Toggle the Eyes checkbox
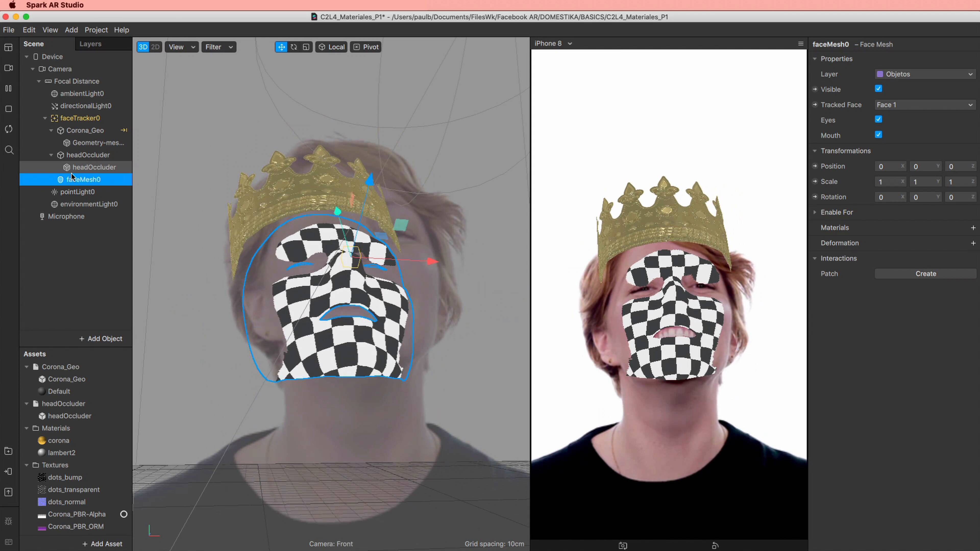The width and height of the screenshot is (980, 551). click(x=878, y=119)
